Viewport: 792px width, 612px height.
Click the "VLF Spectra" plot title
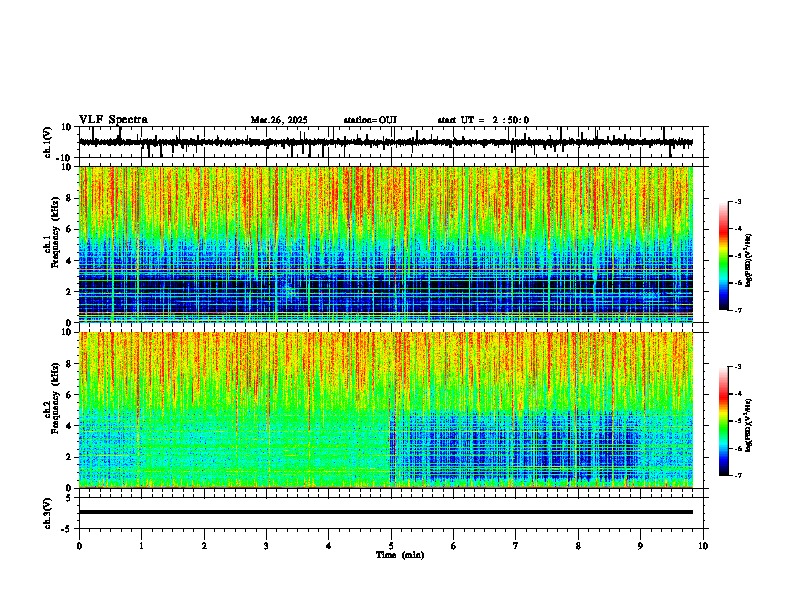113,120
